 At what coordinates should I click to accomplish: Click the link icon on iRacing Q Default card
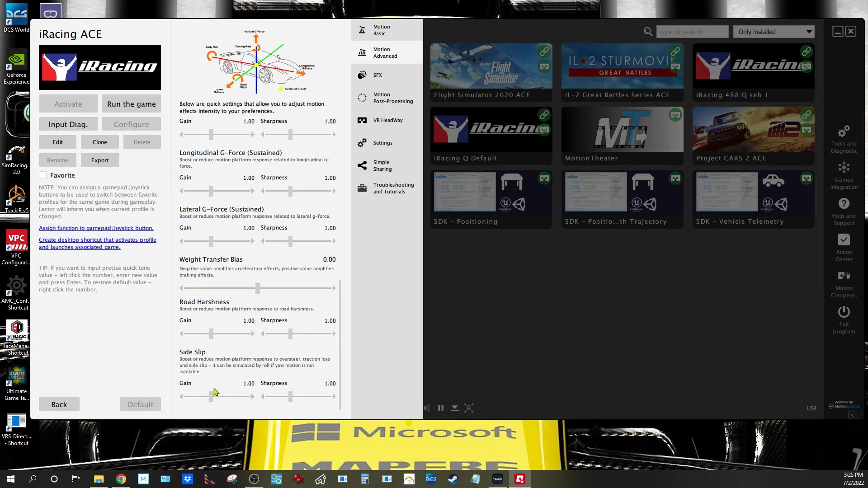[x=544, y=115]
